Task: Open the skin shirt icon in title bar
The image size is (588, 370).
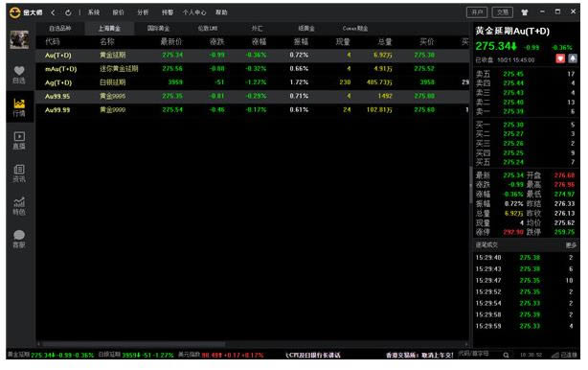Action: coord(524,12)
